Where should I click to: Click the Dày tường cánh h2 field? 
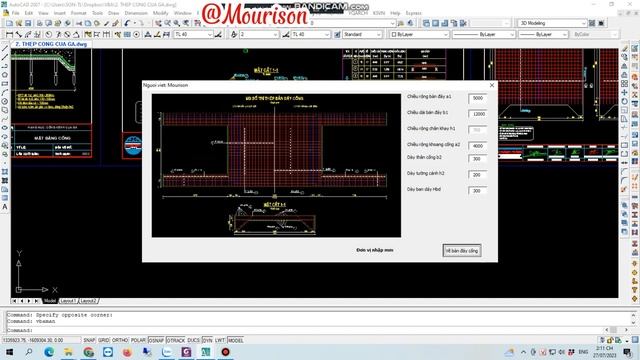coord(478,175)
